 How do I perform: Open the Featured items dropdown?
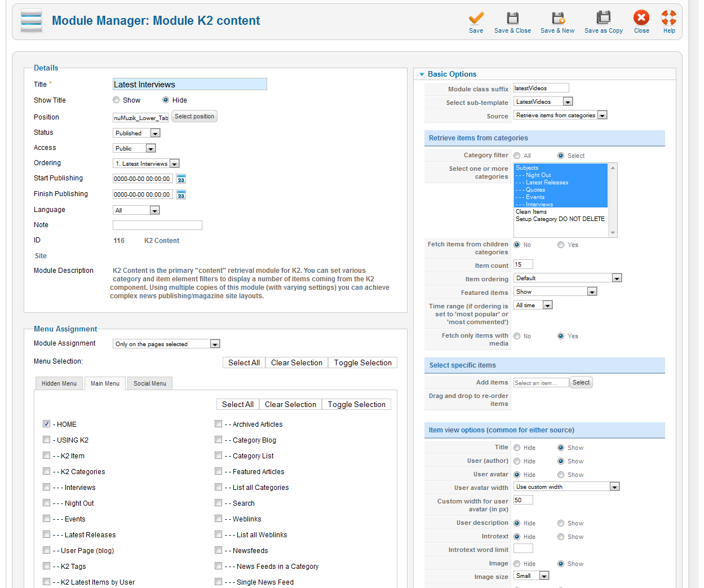555,291
